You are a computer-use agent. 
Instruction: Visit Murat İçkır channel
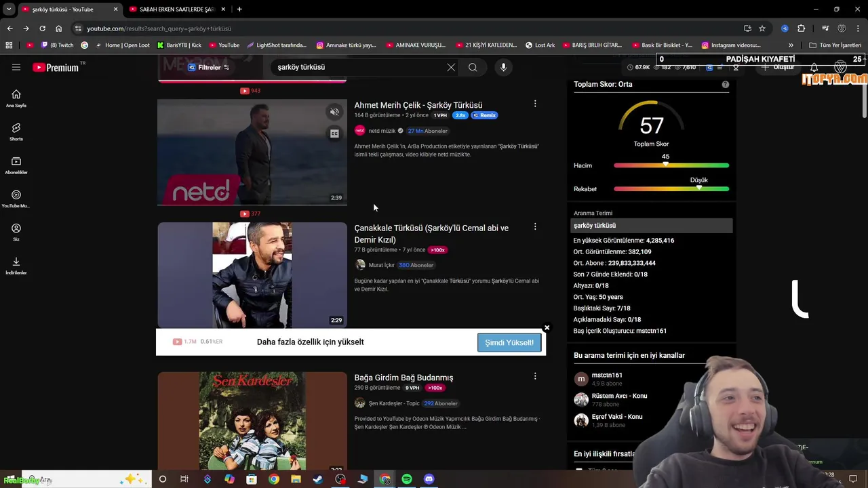381,265
